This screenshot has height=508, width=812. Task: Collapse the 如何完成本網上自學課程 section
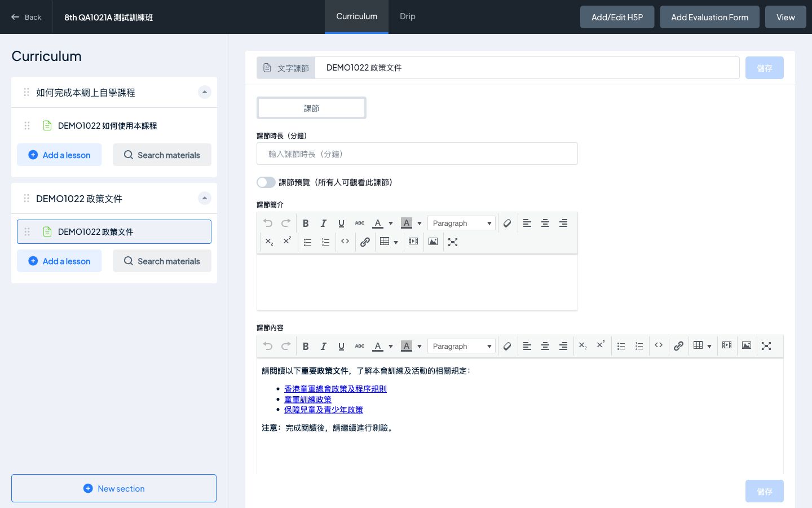pos(205,92)
